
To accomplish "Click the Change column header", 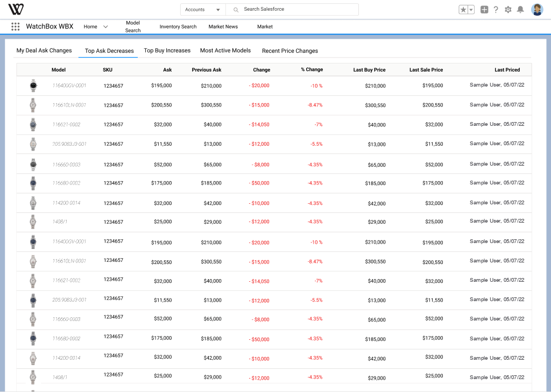I will (262, 70).
